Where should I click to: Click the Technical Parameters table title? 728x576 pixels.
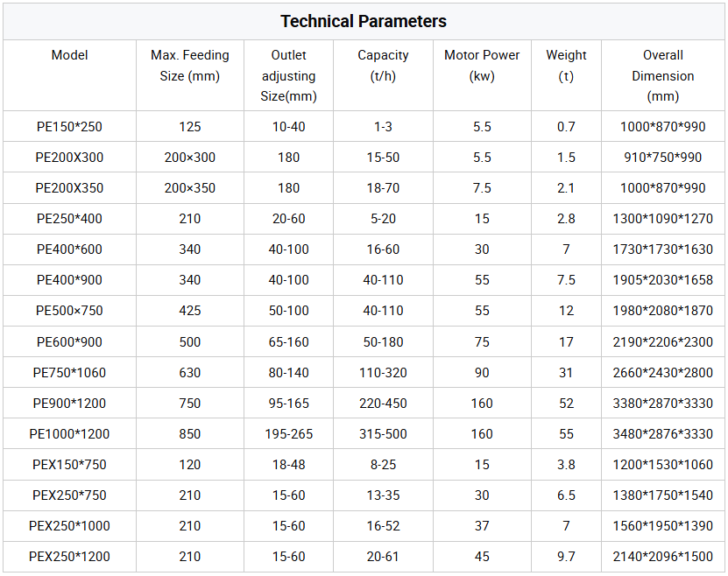click(364, 21)
